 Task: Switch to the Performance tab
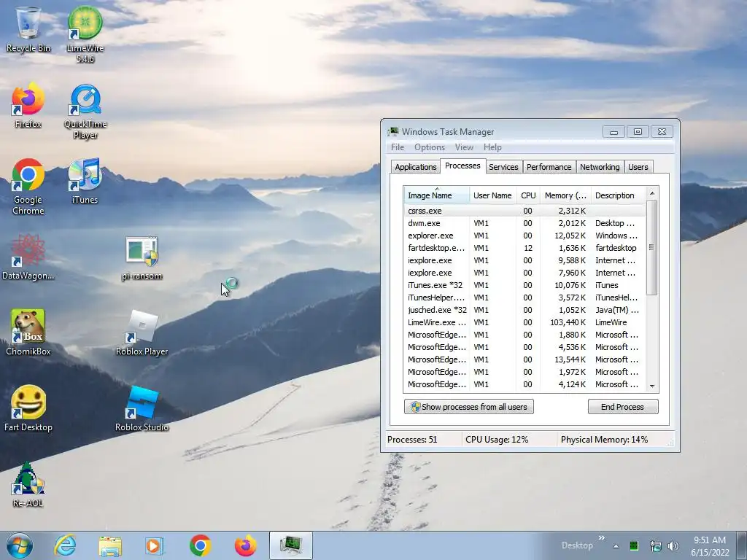click(549, 167)
